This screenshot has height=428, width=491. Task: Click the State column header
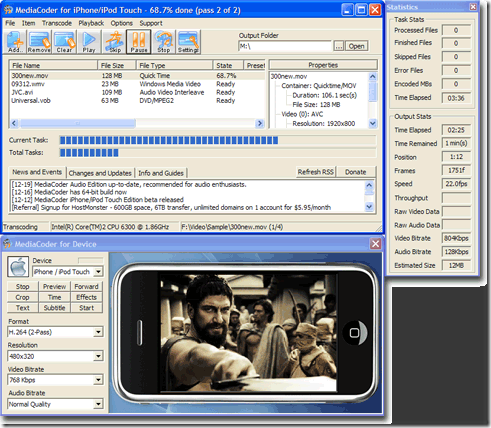(x=228, y=65)
